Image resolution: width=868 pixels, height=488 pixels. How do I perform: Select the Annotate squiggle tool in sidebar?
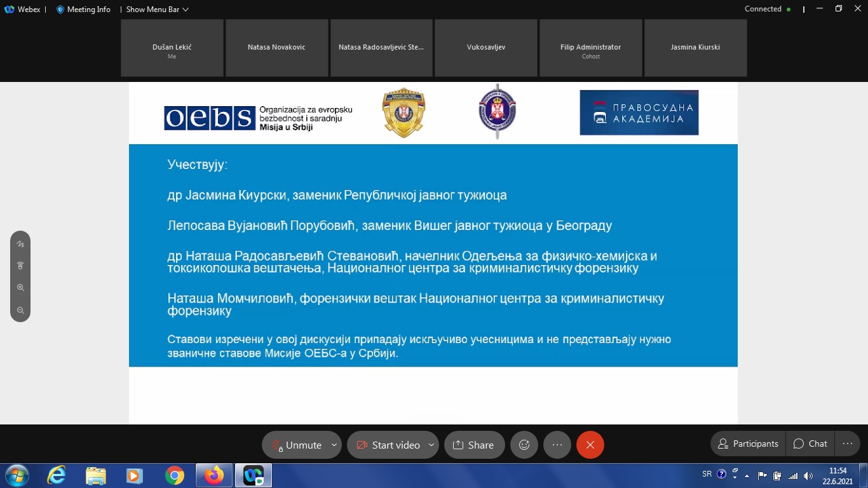tap(20, 244)
